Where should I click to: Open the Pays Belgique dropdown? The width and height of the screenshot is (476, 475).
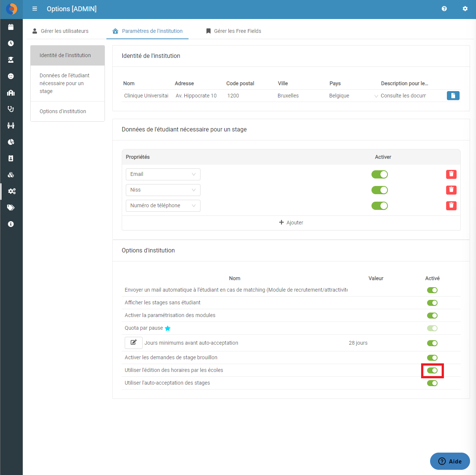pyautogui.click(x=353, y=96)
